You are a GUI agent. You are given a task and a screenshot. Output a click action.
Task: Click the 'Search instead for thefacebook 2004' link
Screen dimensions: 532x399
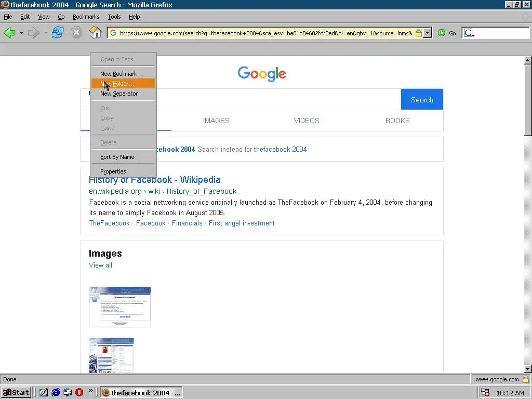click(x=280, y=149)
